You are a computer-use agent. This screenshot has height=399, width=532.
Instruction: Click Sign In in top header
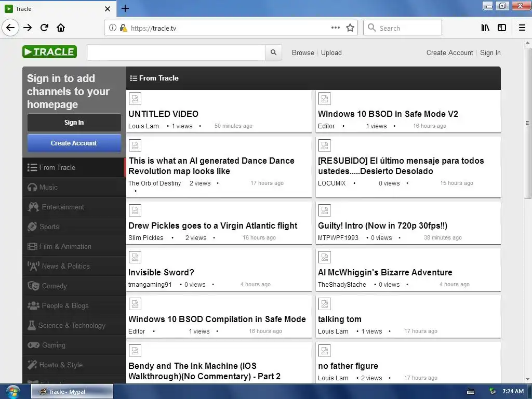(x=490, y=52)
